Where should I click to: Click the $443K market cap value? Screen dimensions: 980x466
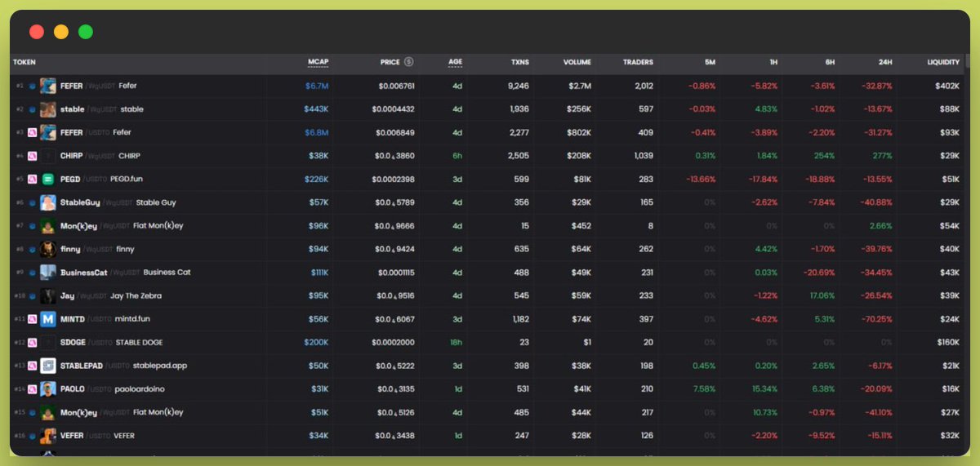pos(316,109)
